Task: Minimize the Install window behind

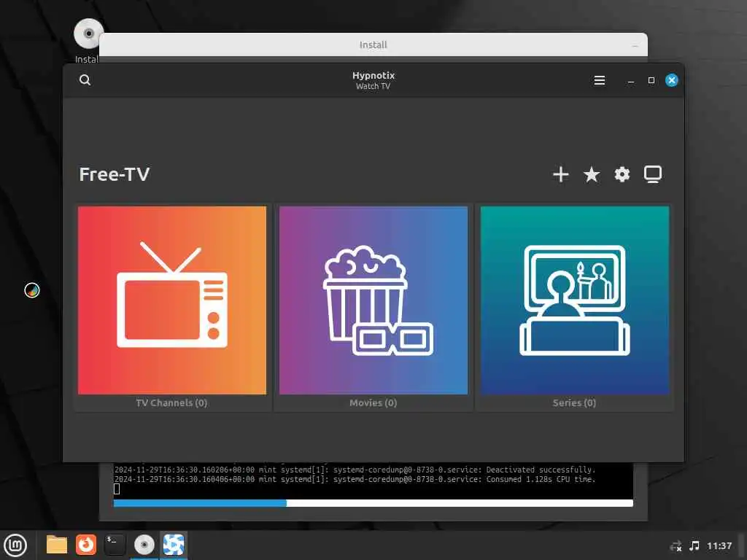Action: (635, 46)
